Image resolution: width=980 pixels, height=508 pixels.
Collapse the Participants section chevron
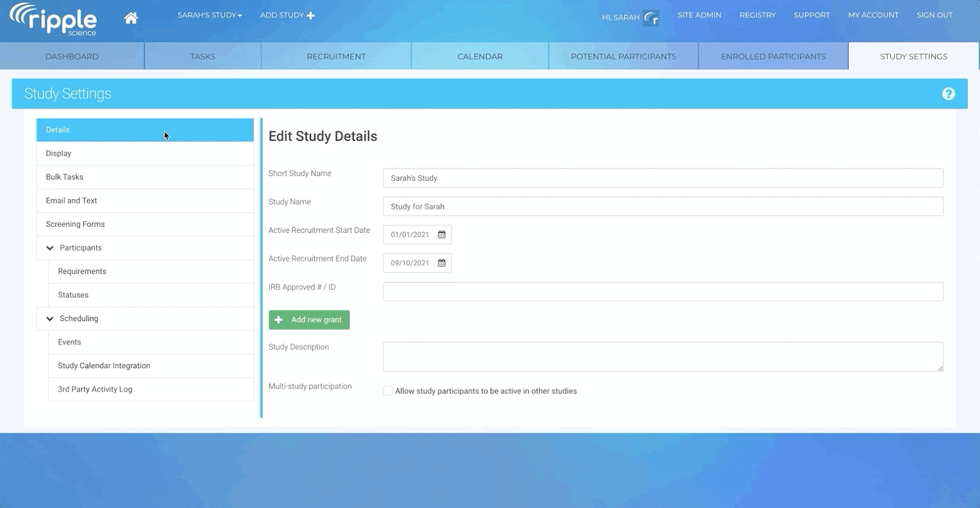(50, 248)
